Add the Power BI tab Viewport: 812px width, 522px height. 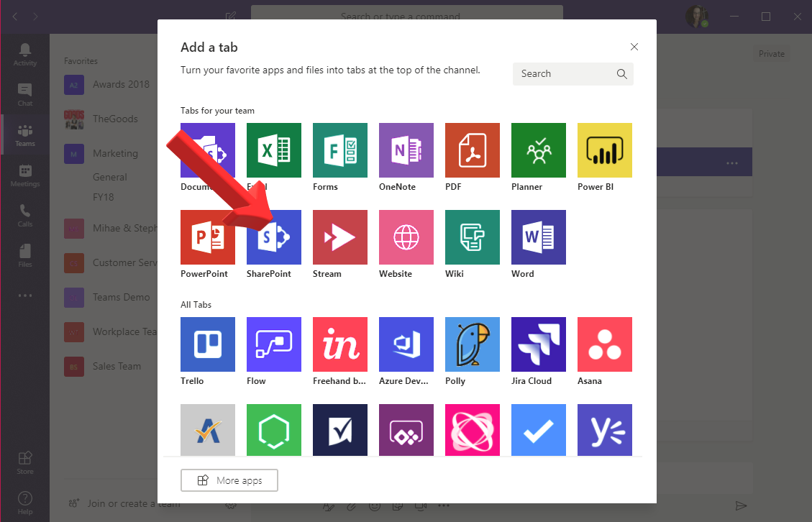605,151
